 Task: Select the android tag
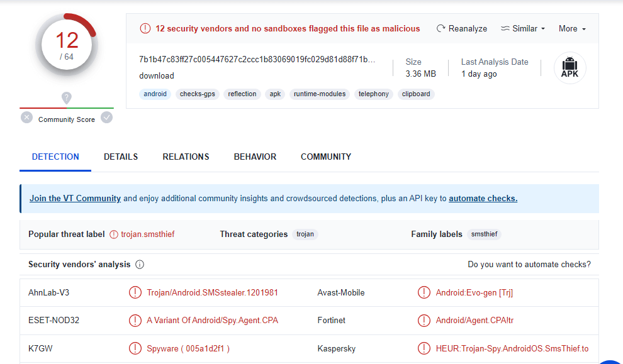click(x=155, y=94)
